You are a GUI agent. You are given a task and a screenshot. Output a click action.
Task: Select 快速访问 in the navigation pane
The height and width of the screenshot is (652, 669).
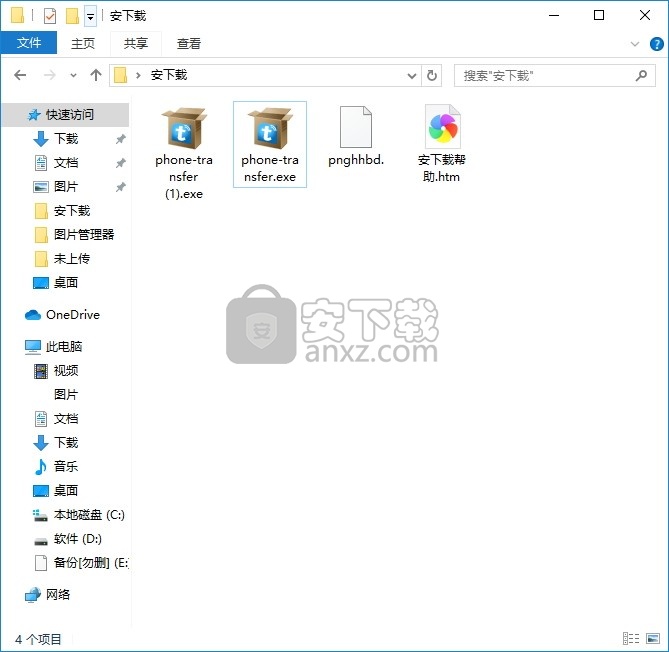(65, 115)
